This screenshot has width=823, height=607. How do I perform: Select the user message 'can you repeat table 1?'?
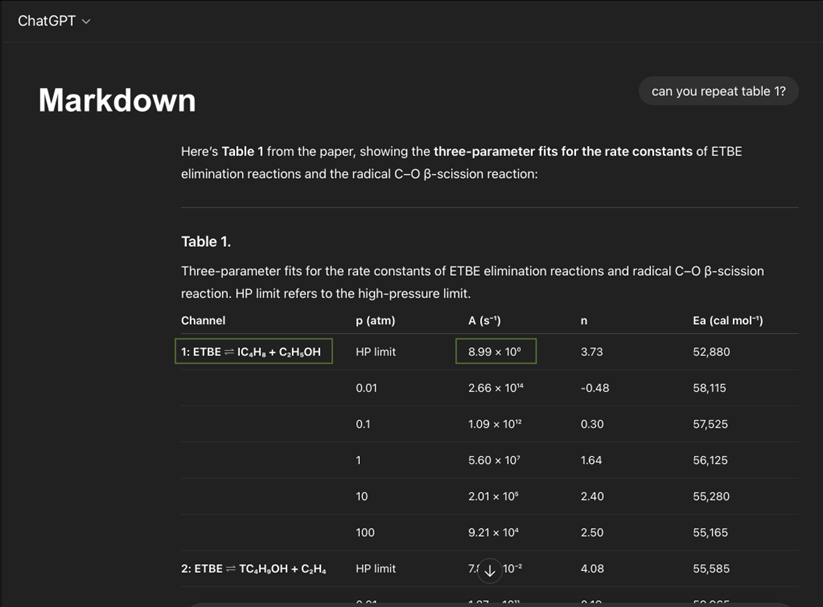pyautogui.click(x=718, y=90)
